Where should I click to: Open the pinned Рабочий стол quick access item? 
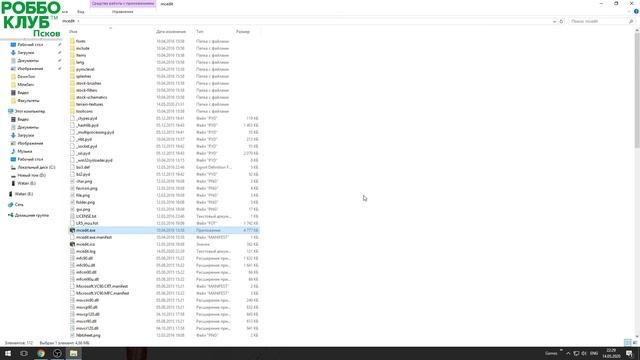[x=30, y=44]
